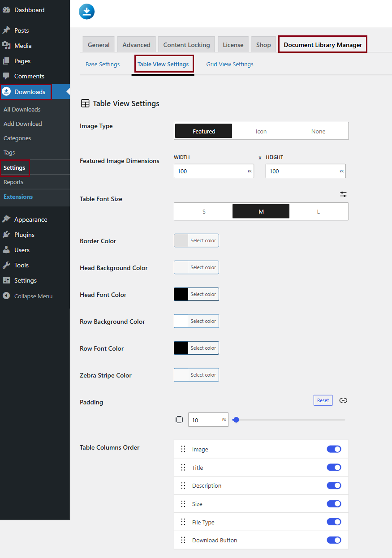This screenshot has height=558, width=392.
Task: Open the Base Settings subtab
Action: [x=103, y=64]
